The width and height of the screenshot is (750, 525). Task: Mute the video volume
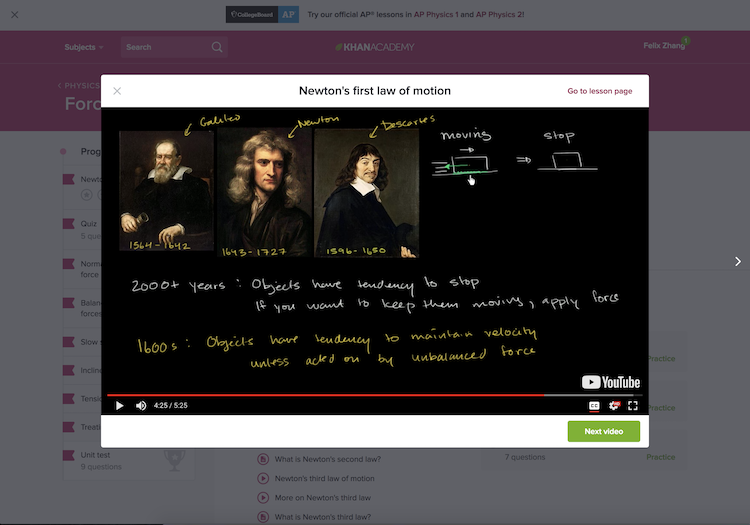tap(141, 406)
